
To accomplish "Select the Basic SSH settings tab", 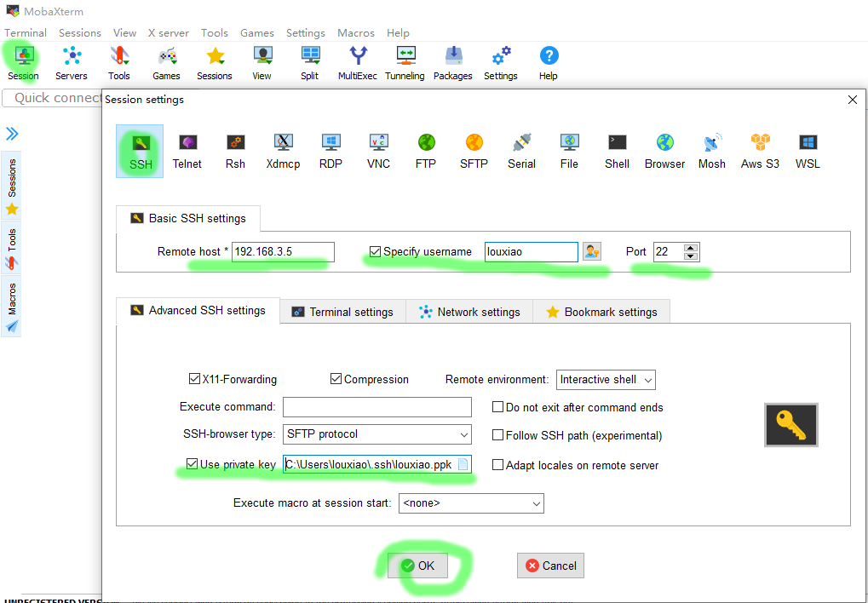I will click(188, 218).
